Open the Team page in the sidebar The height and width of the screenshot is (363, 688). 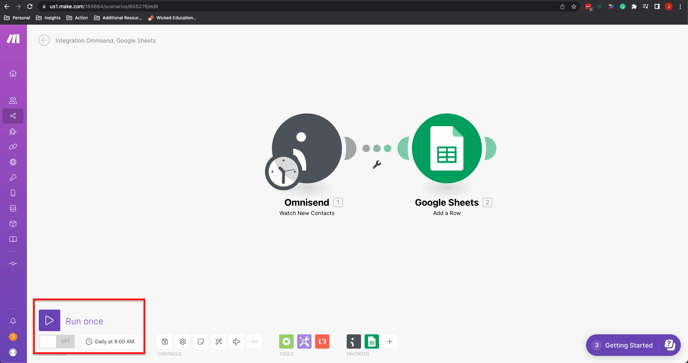tap(13, 101)
